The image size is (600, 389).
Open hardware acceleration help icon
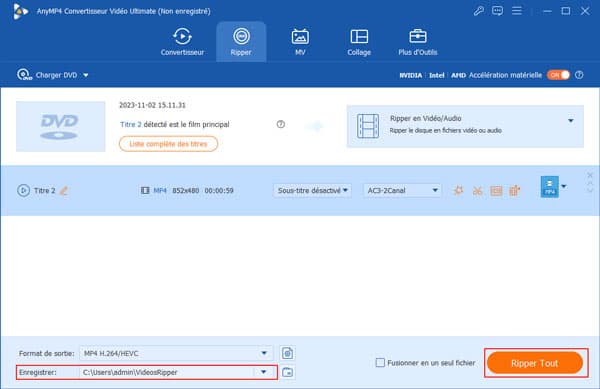(x=579, y=75)
